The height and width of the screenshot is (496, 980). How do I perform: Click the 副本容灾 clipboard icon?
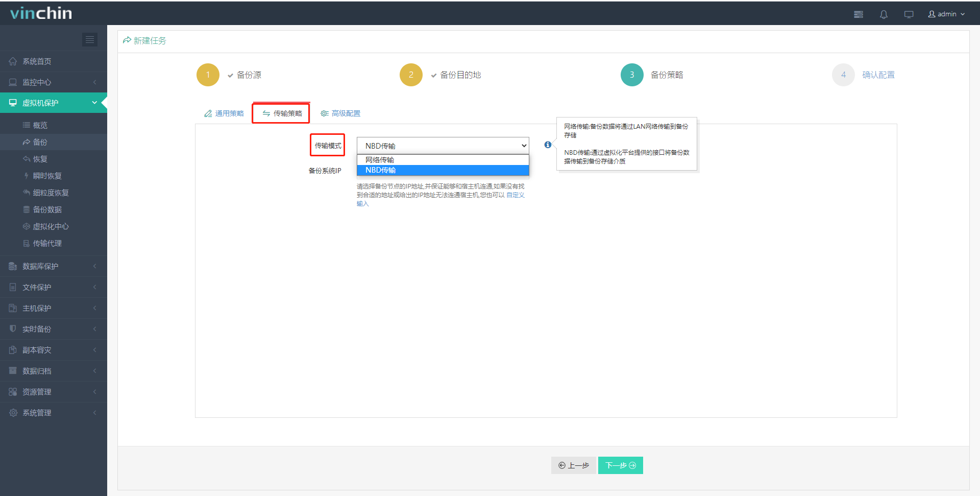[13, 350]
